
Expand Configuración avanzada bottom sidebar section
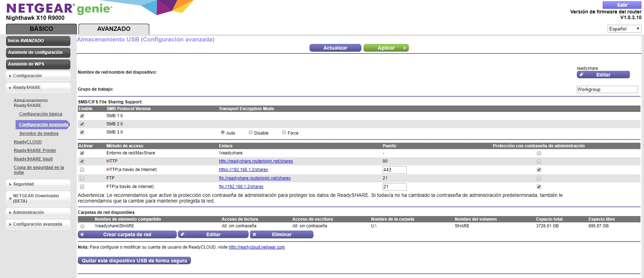pos(38,224)
